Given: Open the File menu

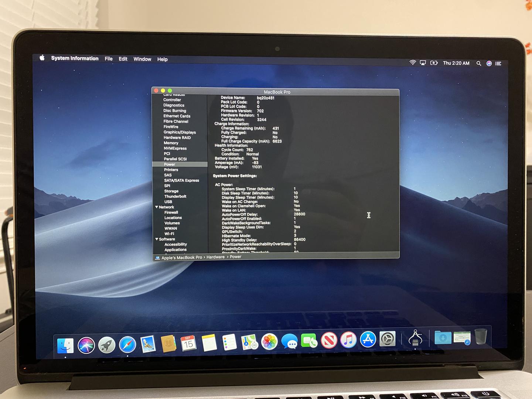Looking at the screenshot, I should tap(109, 59).
